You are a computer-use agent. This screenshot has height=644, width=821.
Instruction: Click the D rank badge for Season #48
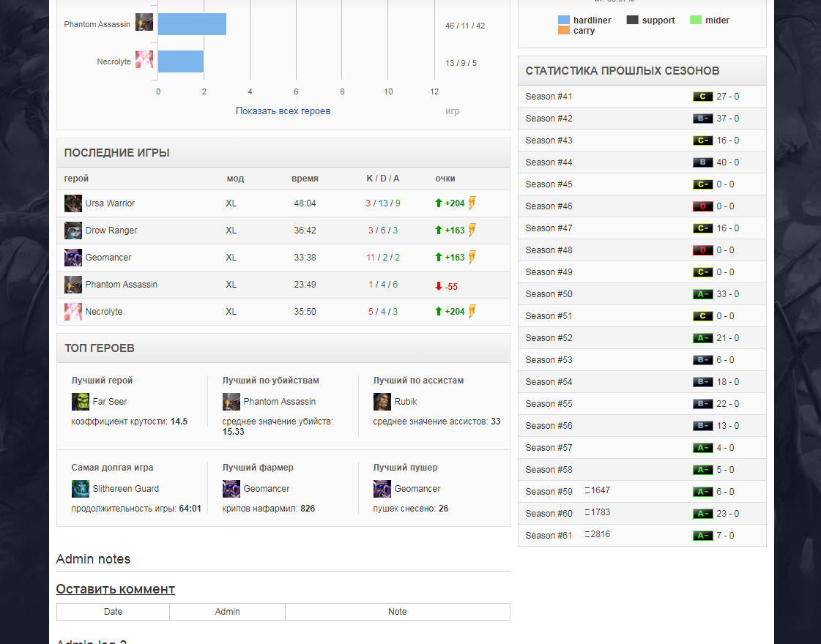[x=702, y=250]
